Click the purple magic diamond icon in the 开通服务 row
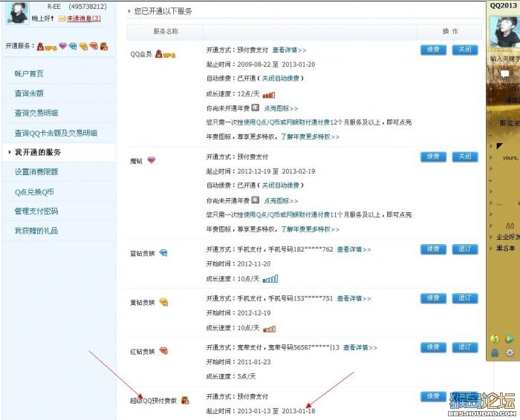Viewport: 520px width, 420px height. tap(62, 46)
